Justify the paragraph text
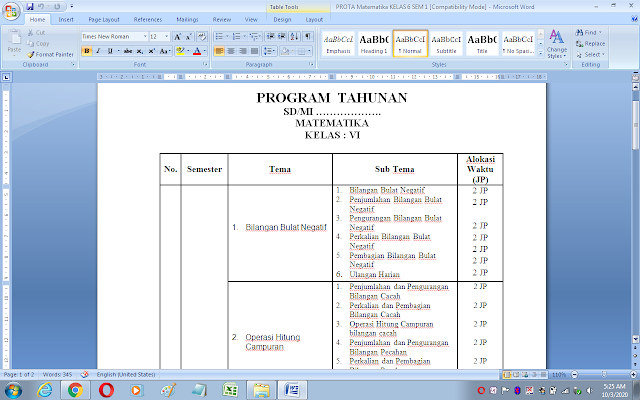The height and width of the screenshot is (400, 640). click(254, 51)
